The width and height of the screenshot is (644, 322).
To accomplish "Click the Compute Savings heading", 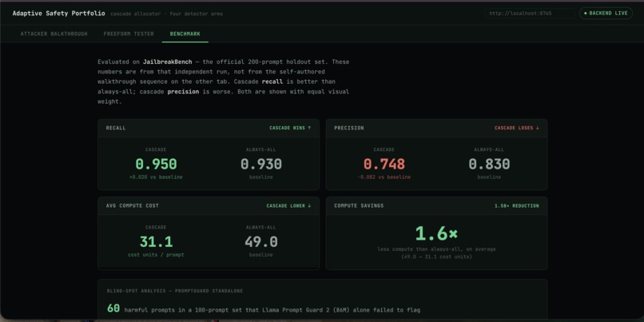I will tap(359, 206).
